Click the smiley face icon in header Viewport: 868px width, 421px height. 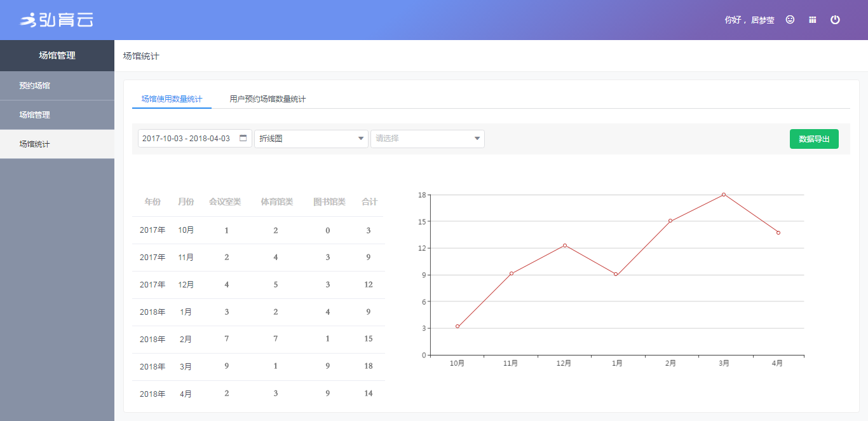point(790,20)
